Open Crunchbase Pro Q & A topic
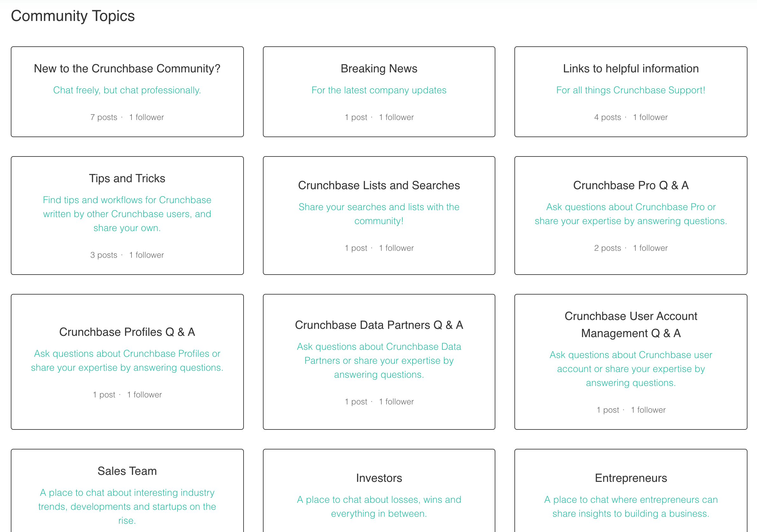Viewport: 757px width, 532px height. (x=631, y=185)
